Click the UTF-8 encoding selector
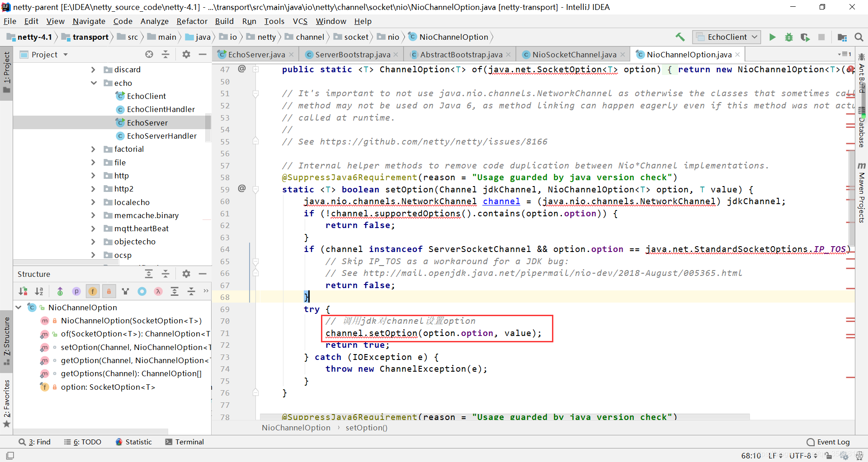The image size is (868, 462). pos(802,456)
